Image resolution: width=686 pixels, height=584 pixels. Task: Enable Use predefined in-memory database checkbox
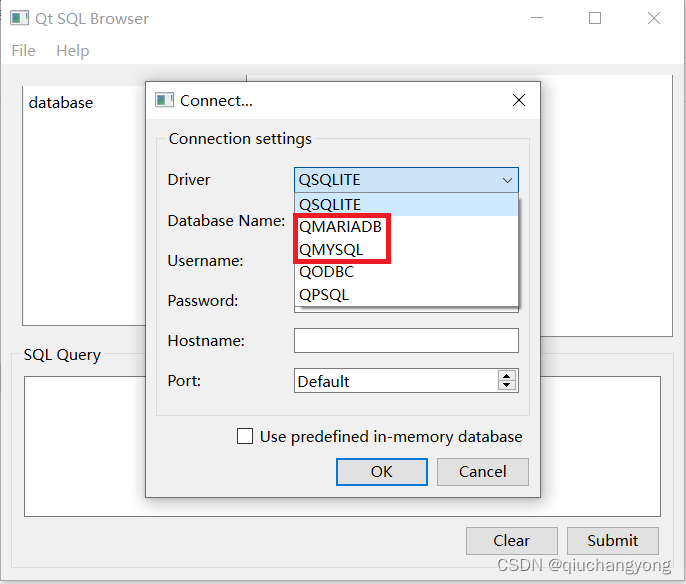[x=245, y=436]
